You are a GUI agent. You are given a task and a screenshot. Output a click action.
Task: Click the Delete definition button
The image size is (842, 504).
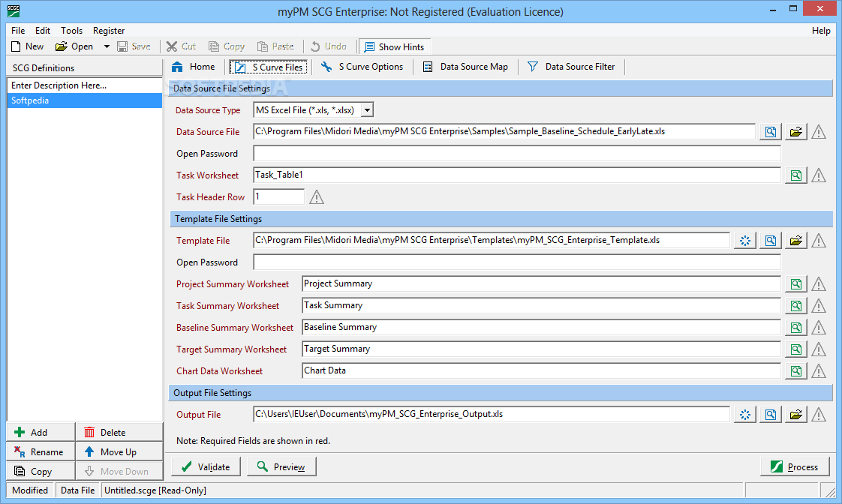[119, 433]
